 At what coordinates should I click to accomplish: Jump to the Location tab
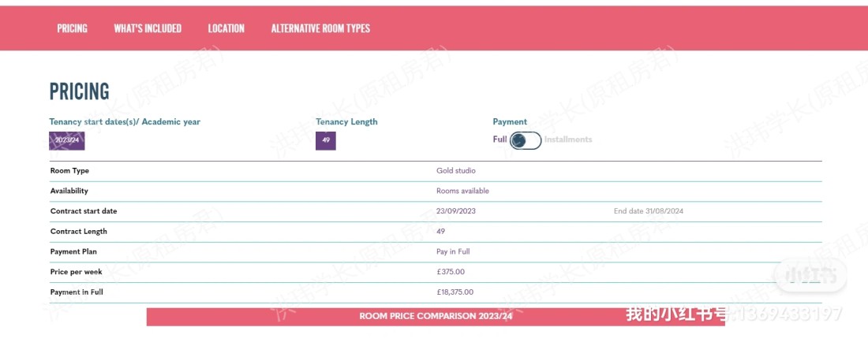pos(226,28)
